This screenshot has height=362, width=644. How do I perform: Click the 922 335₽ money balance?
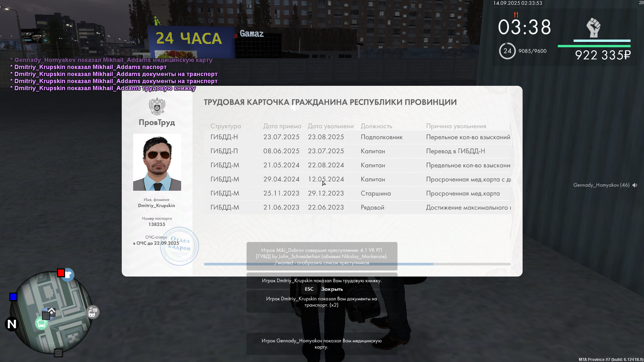pos(603,55)
